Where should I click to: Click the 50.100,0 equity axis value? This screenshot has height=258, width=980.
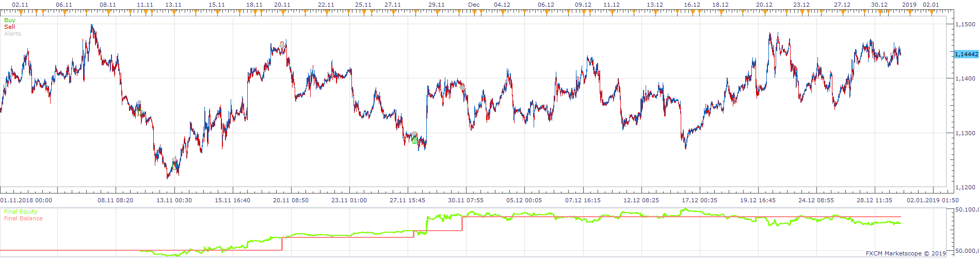point(967,209)
